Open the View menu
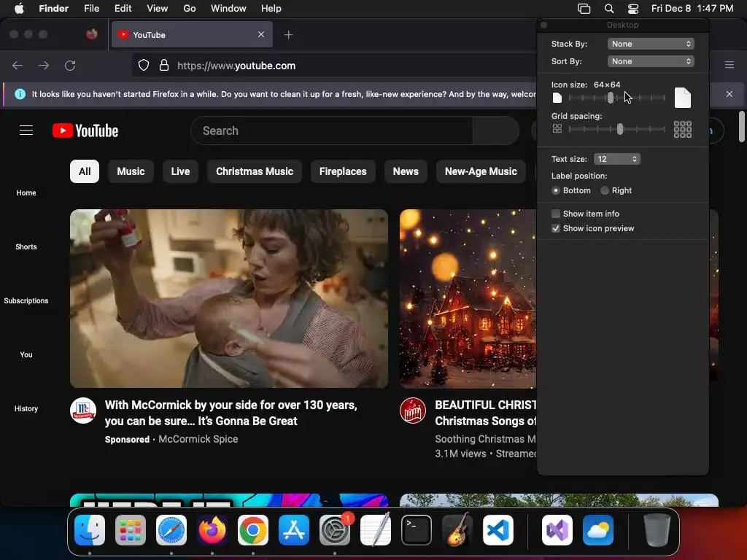Screen dimensions: 747x560 click(x=158, y=8)
